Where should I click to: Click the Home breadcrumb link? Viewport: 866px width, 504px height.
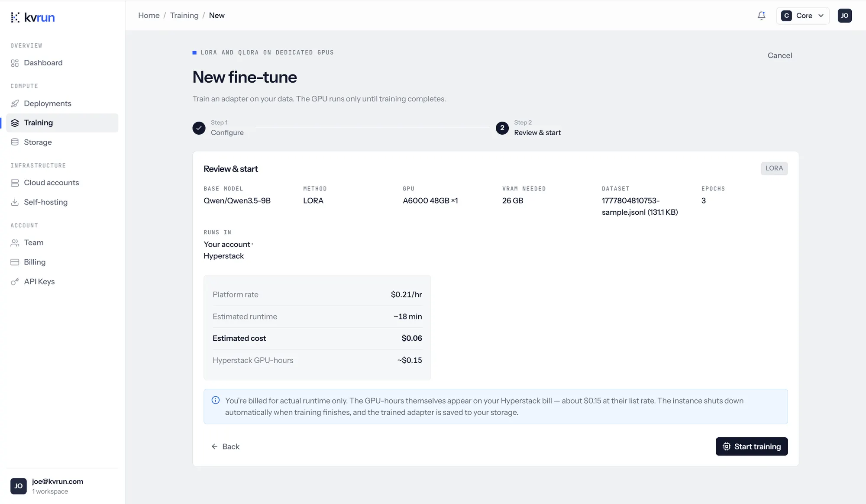pyautogui.click(x=149, y=16)
